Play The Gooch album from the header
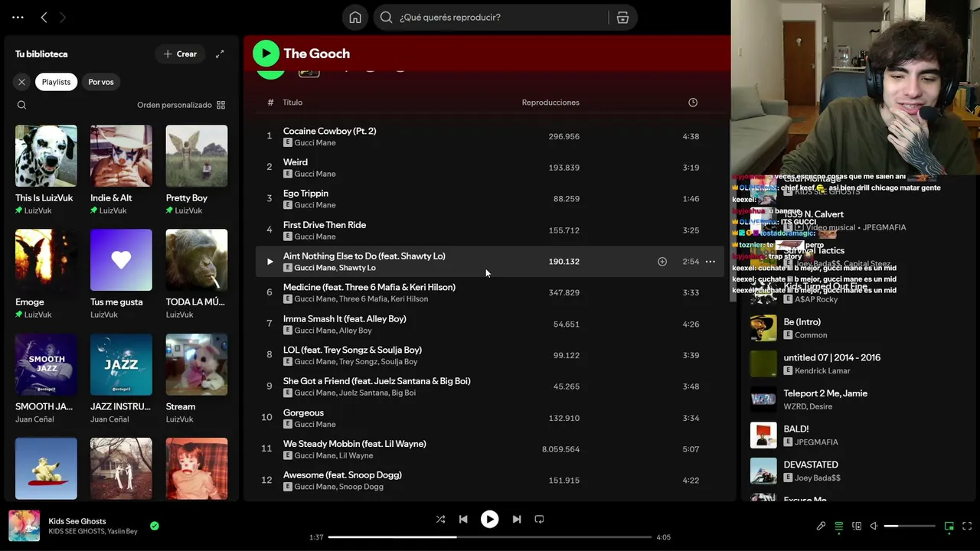This screenshot has height=551, width=980. [x=266, y=53]
